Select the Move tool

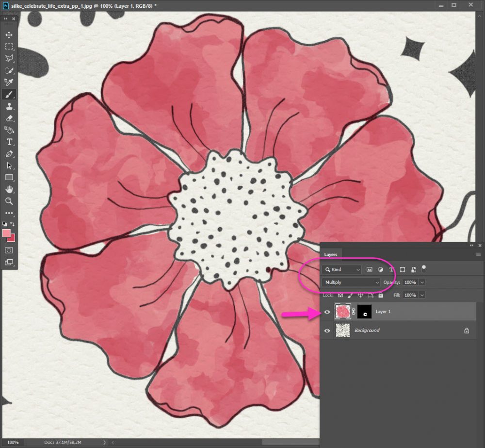9,35
